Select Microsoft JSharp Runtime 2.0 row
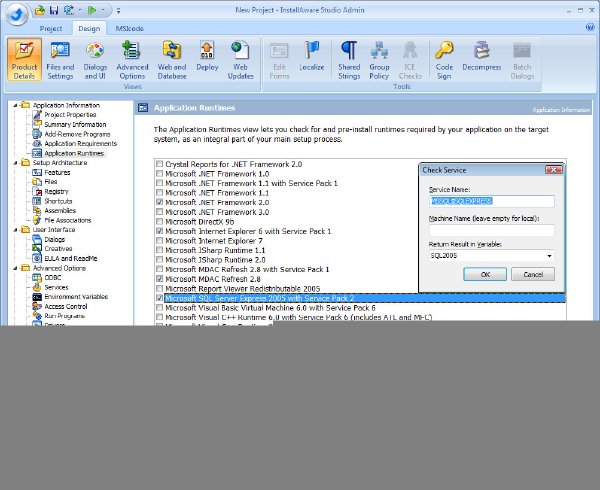Viewport: 600px width, 490px height. click(x=215, y=260)
